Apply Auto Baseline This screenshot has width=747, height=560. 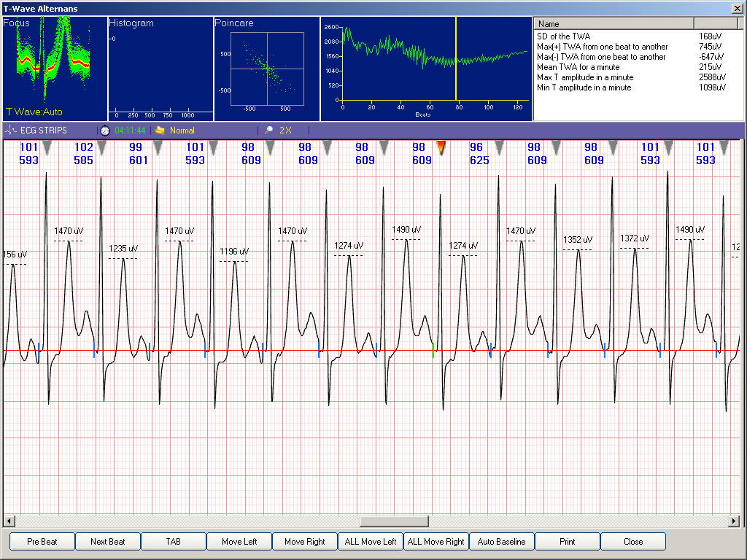coord(501,542)
